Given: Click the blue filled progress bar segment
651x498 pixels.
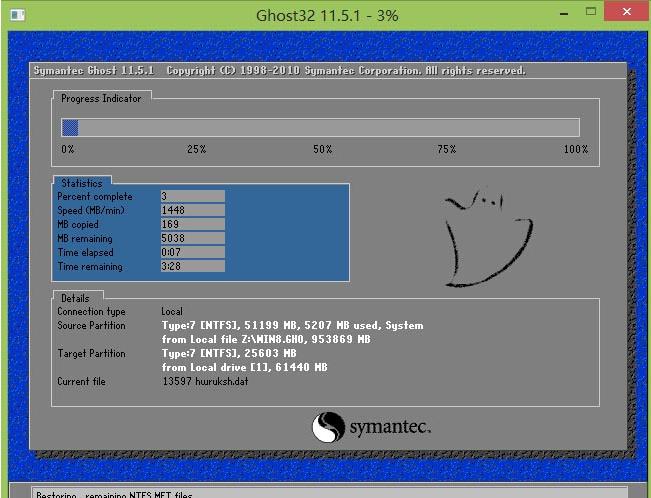Looking at the screenshot, I should point(70,127).
